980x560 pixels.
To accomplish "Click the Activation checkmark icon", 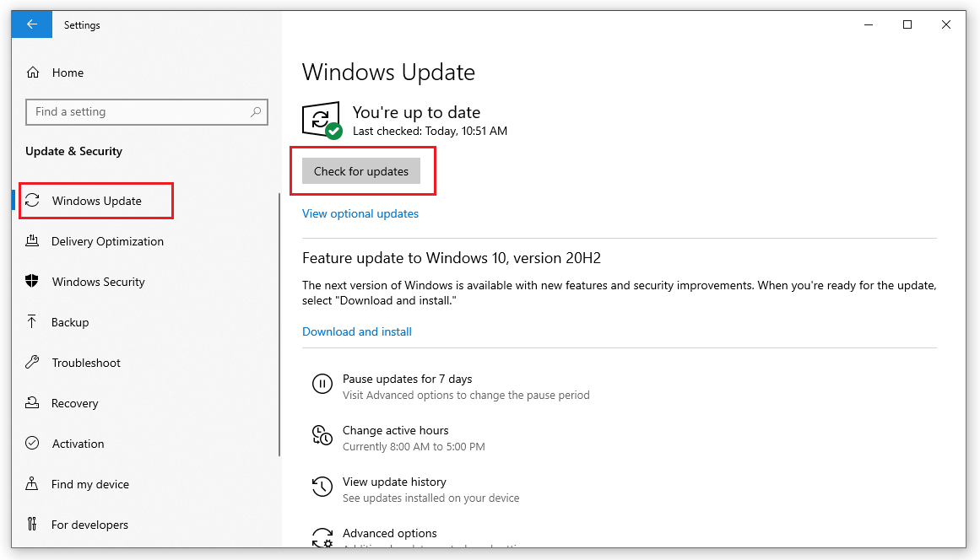I will pos(32,443).
